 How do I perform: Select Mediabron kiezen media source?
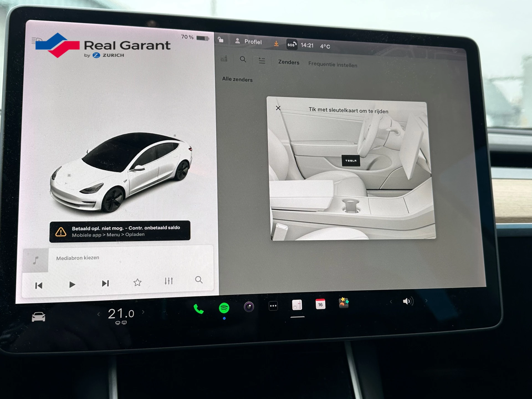click(78, 258)
